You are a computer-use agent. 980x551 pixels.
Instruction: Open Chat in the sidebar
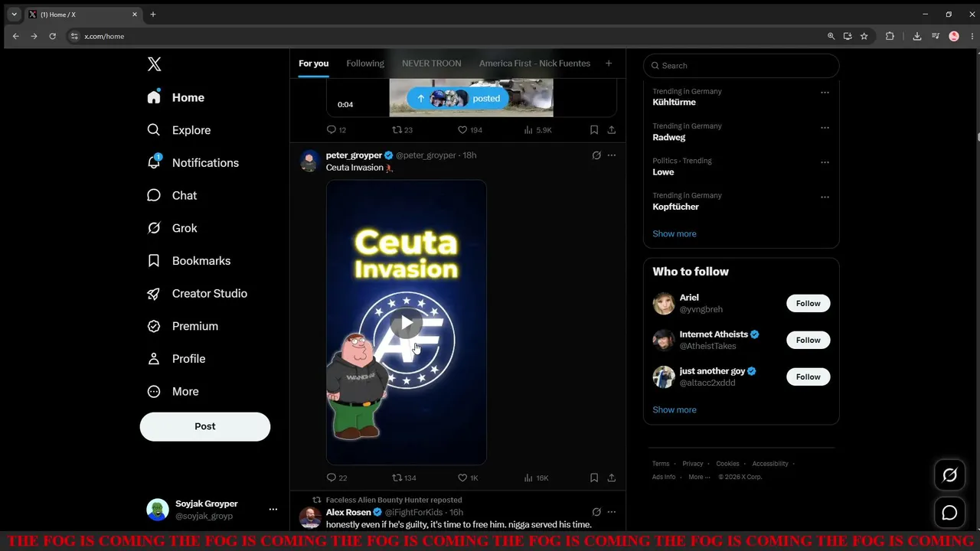tap(172, 195)
